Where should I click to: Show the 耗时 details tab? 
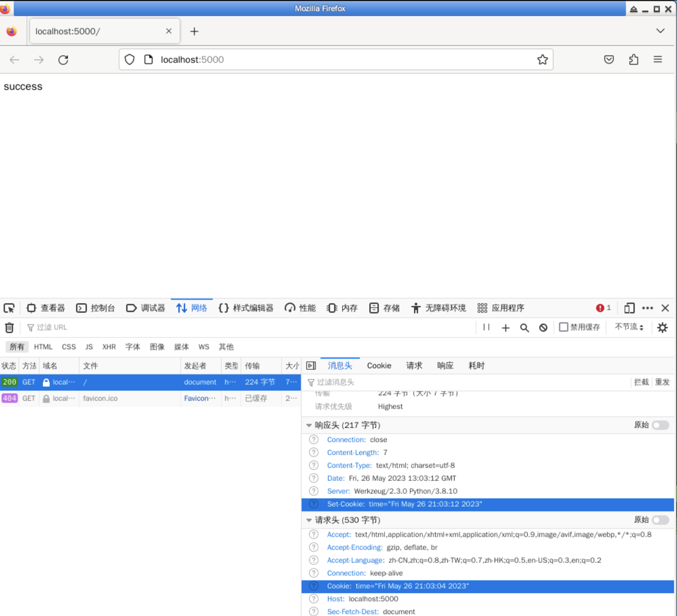pyautogui.click(x=476, y=366)
